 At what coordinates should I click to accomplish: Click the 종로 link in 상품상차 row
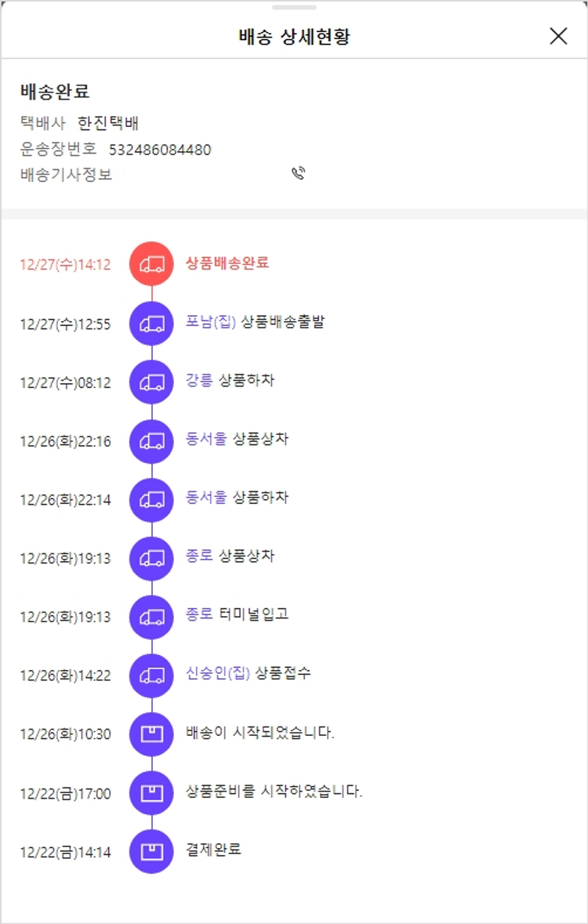tap(199, 556)
